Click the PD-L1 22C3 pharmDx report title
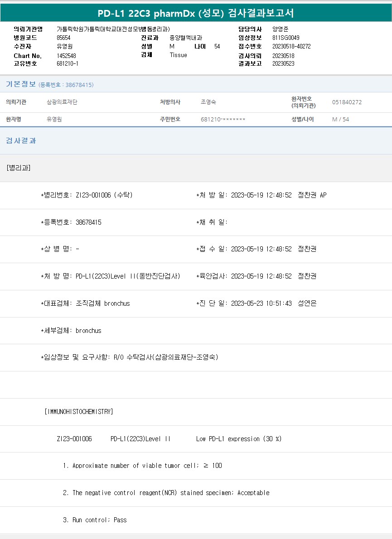Viewport: 392px width, 539px height. (196, 13)
